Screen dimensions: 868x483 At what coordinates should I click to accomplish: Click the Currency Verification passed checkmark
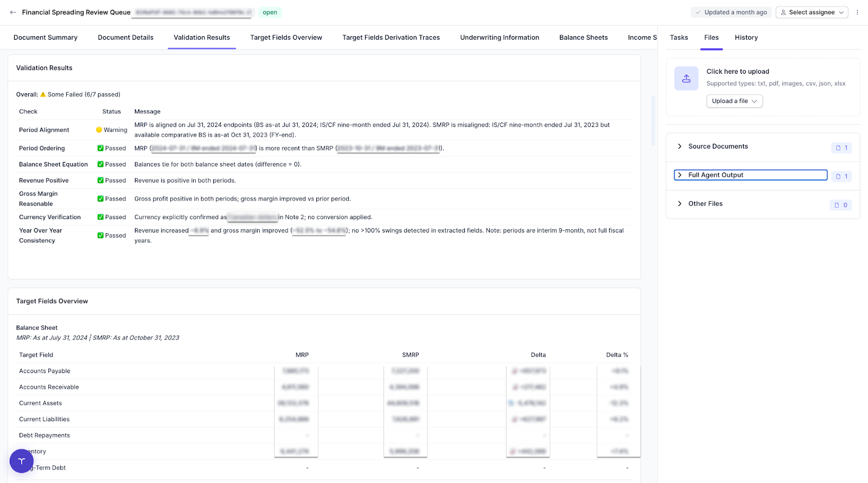[x=100, y=217]
